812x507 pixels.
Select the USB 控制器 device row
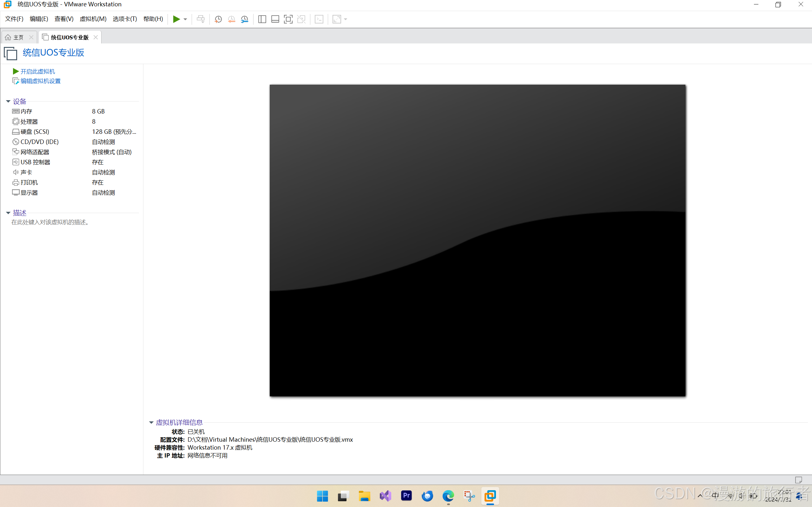click(75, 162)
